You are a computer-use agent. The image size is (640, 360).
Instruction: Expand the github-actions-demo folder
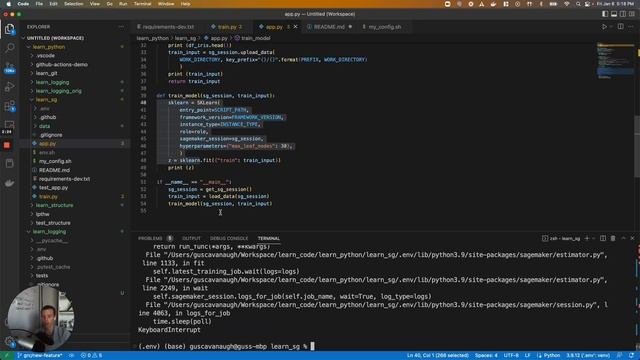point(61,64)
